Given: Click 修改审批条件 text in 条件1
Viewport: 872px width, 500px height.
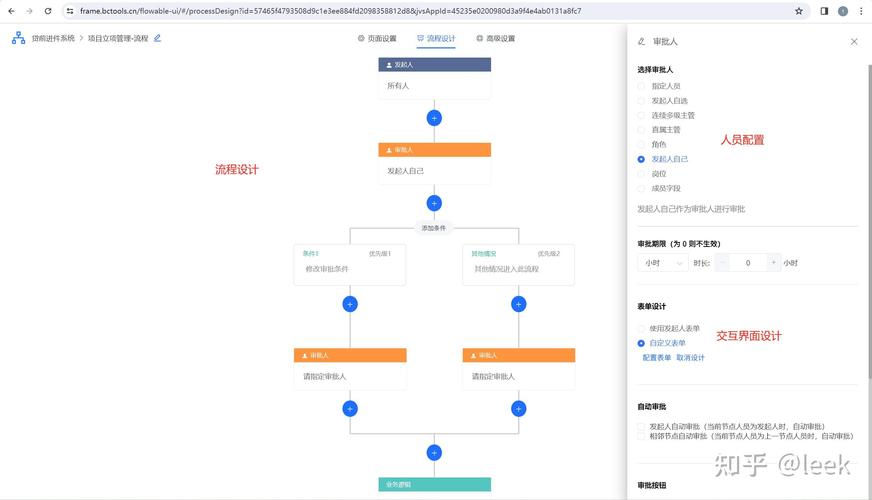Looking at the screenshot, I should (x=327, y=269).
